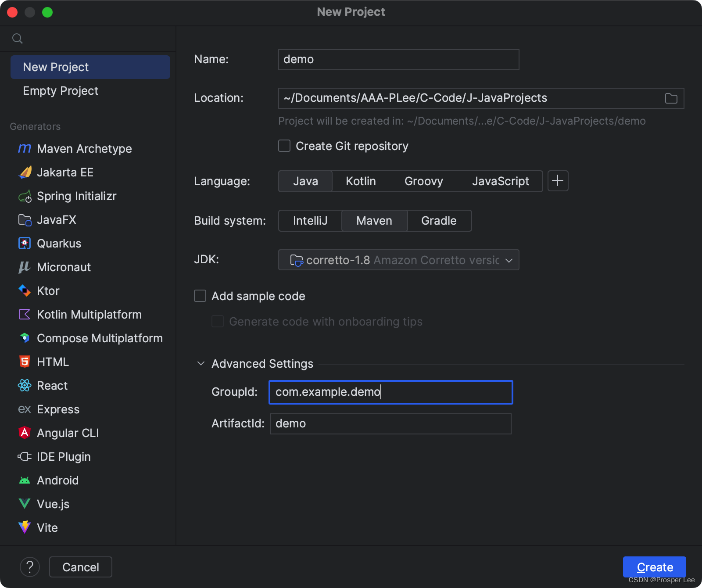
Task: Focus the GroupId text field
Action: (x=390, y=392)
